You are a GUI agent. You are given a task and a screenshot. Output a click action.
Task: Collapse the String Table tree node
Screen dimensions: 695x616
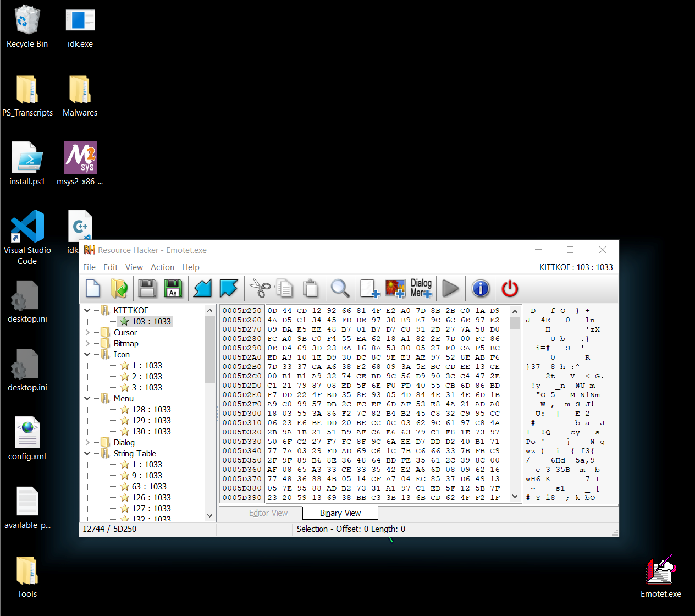click(87, 454)
